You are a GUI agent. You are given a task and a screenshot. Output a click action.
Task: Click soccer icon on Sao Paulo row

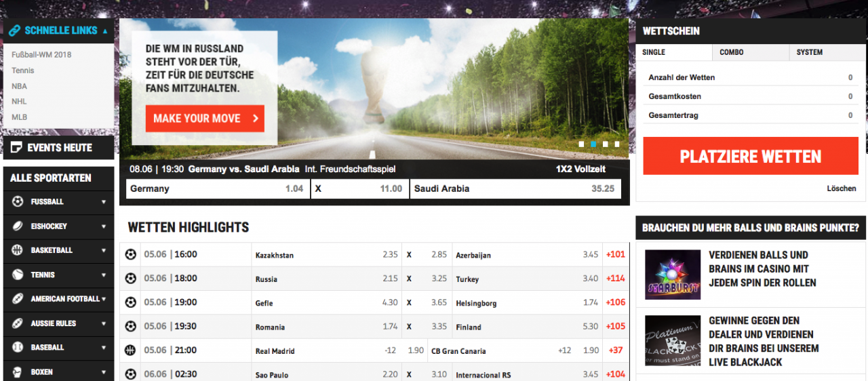(131, 374)
